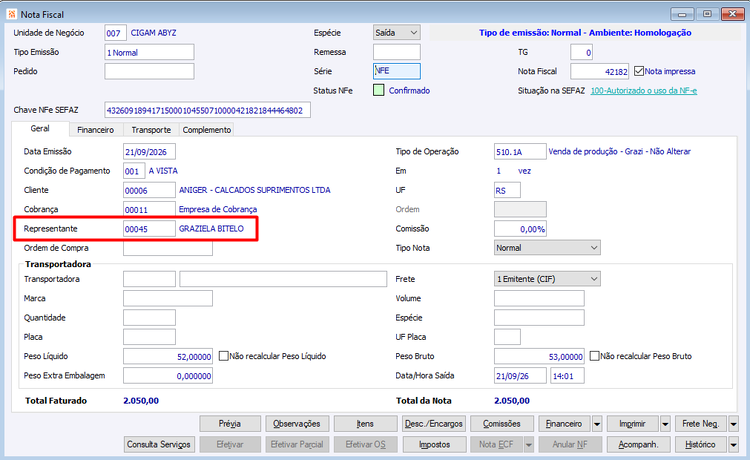This screenshot has height=460, width=750.
Task: Focus the Ordem de Compra field
Action: tap(168, 248)
